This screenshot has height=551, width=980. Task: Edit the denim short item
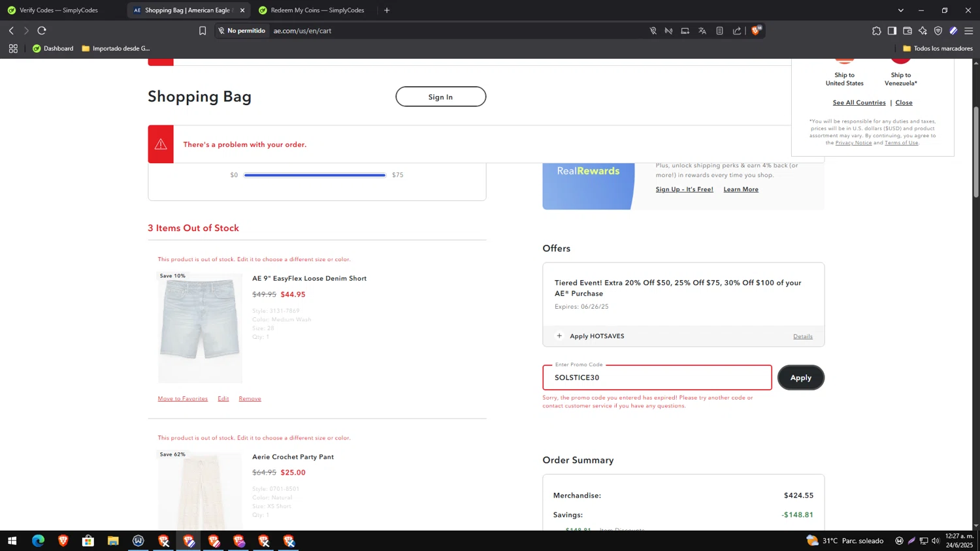(x=223, y=398)
